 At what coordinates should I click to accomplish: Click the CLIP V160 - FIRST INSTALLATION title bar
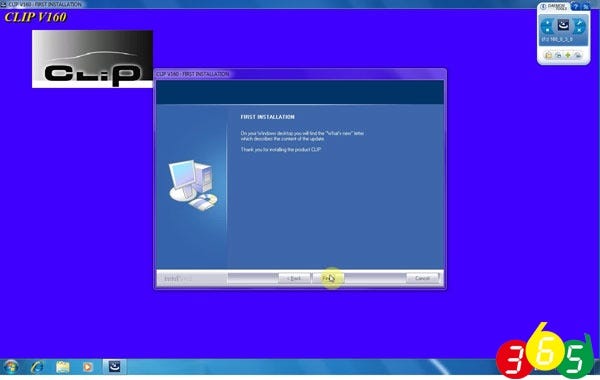(x=300, y=74)
